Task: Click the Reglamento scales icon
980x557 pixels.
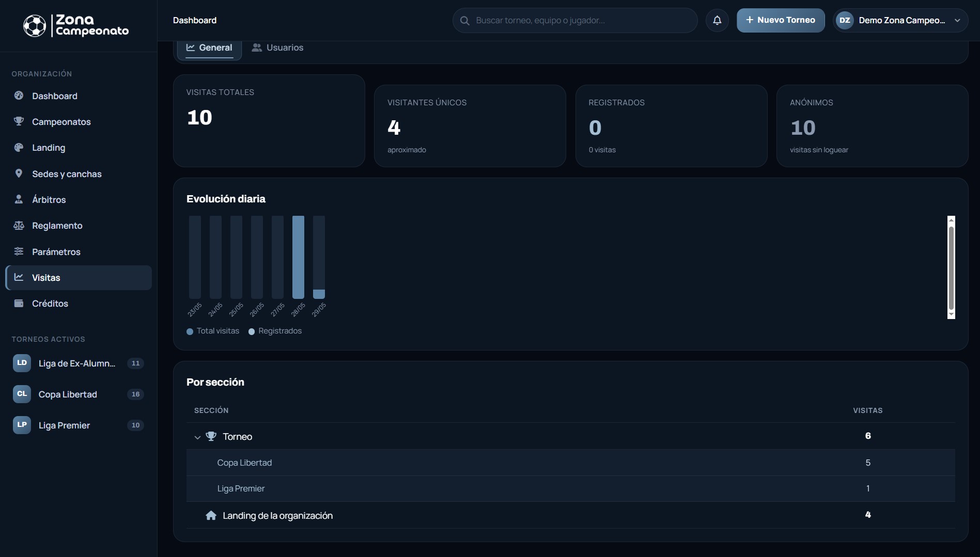Action: point(19,225)
